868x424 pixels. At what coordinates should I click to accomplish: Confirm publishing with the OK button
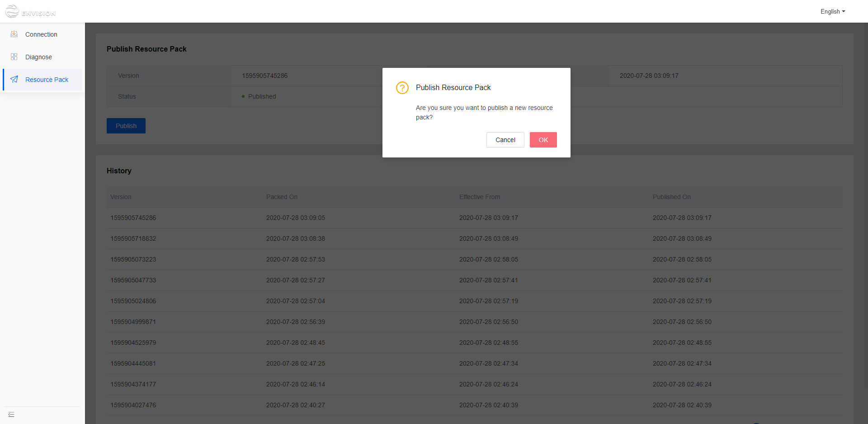543,140
